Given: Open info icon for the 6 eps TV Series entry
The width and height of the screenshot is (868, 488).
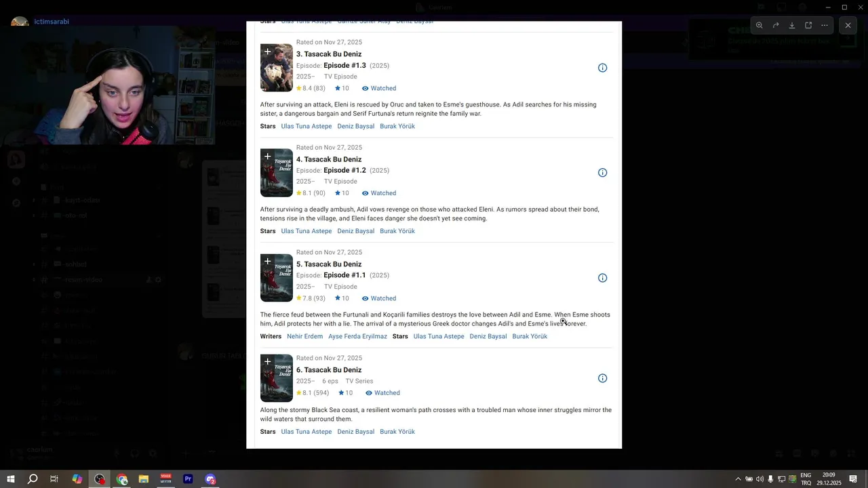Looking at the screenshot, I should click(602, 378).
